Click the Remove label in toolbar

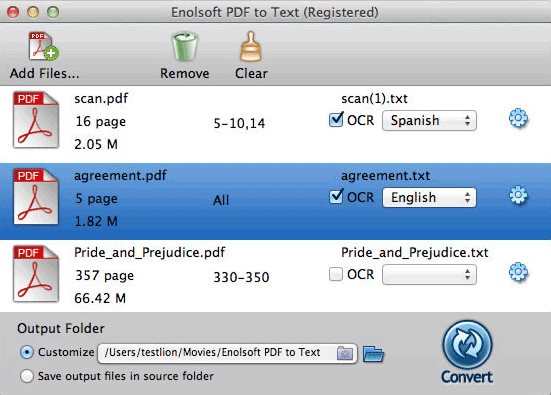point(185,73)
